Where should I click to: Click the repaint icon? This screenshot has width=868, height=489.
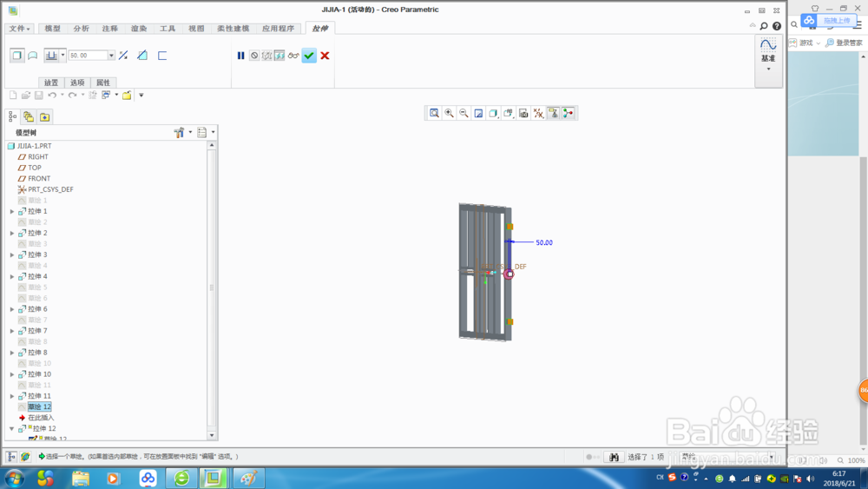tap(479, 113)
